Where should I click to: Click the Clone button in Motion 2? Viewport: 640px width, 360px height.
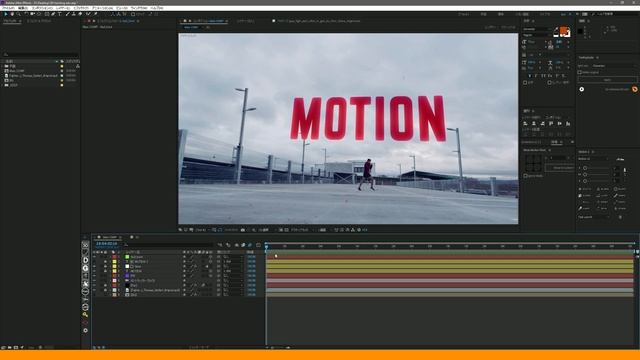[585, 196]
